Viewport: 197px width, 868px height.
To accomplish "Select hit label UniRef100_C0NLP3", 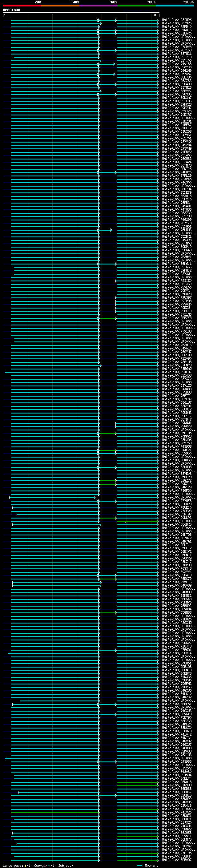I will tap(176, 518).
